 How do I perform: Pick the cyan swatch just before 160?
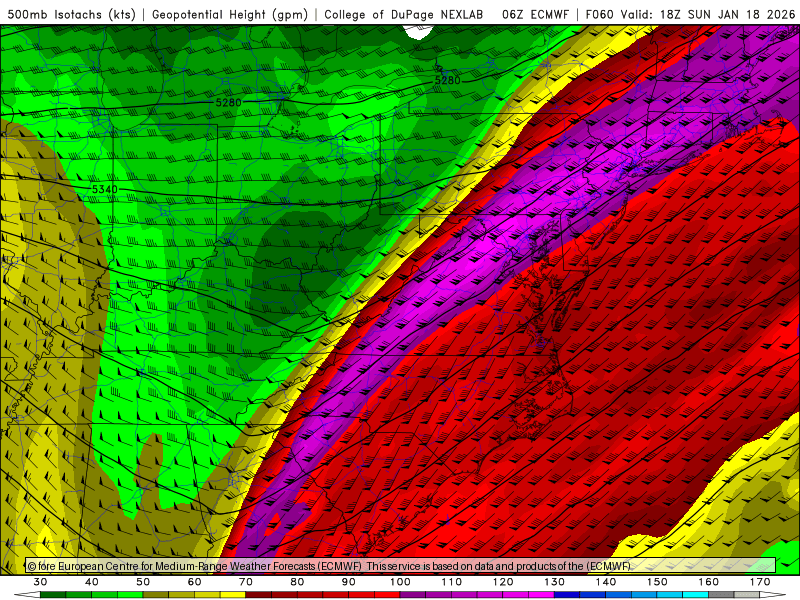point(695,595)
